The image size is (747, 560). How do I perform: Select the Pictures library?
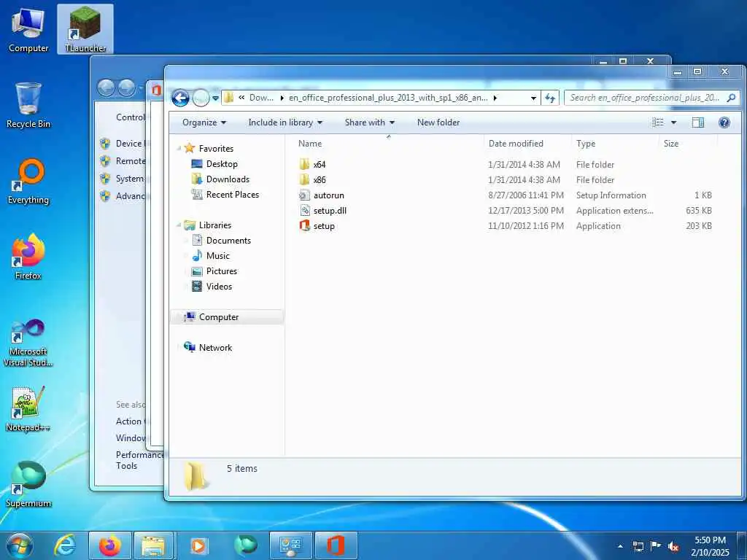(214, 271)
